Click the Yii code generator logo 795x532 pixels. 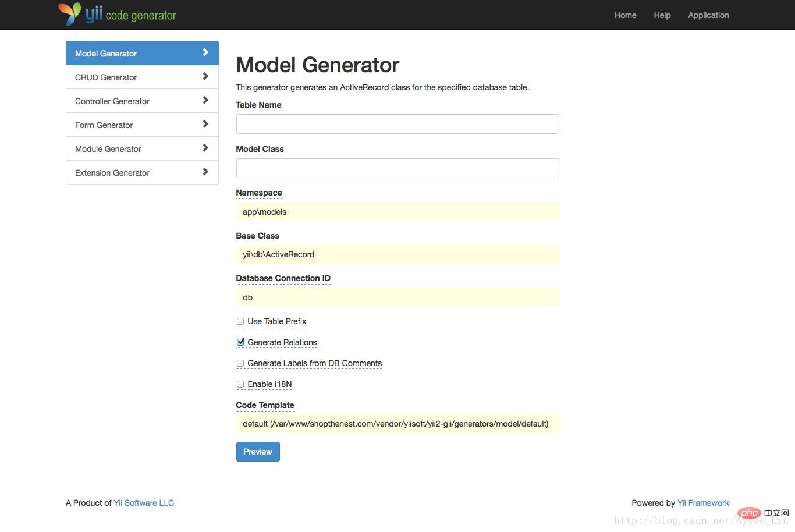[x=117, y=15]
